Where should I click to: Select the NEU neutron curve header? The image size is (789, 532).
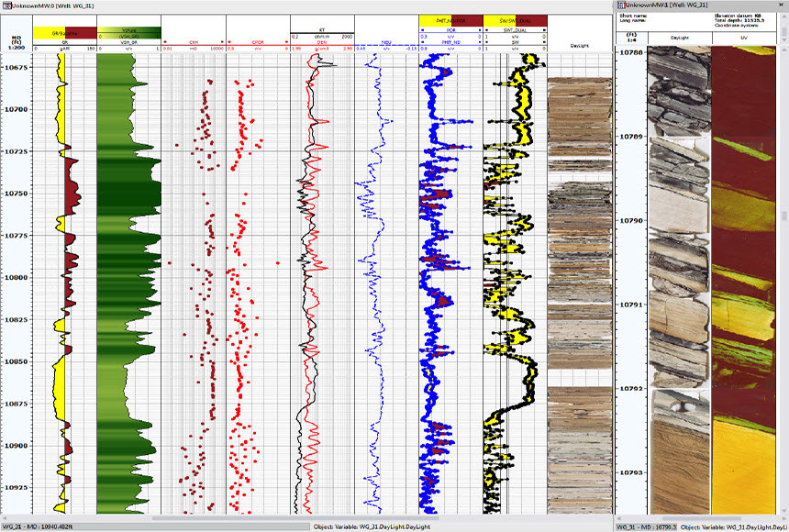[386, 42]
